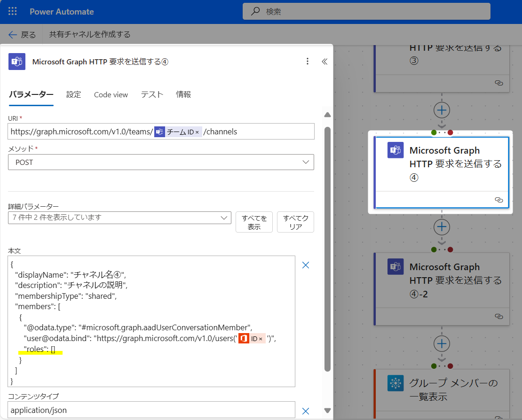
Task: Select the HTTP 要求を送信する④ card
Action: pos(442,172)
